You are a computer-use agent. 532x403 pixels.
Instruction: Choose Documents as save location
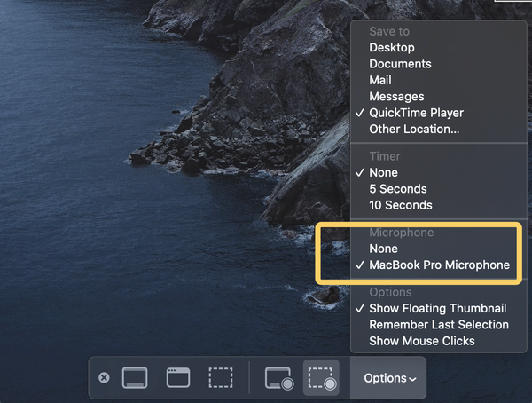tap(439, 64)
